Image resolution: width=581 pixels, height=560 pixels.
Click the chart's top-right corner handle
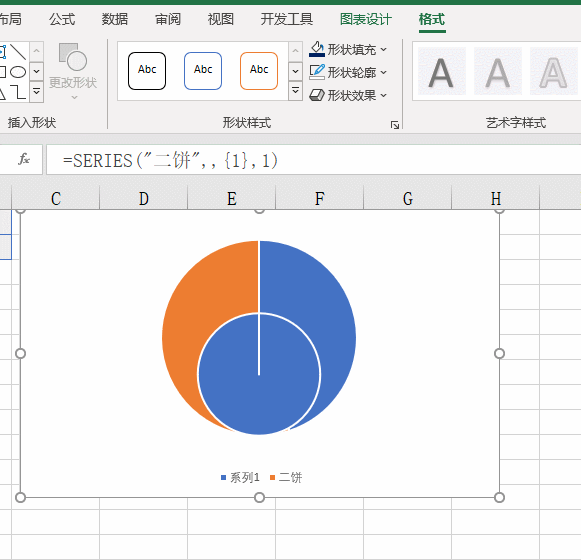click(x=499, y=211)
